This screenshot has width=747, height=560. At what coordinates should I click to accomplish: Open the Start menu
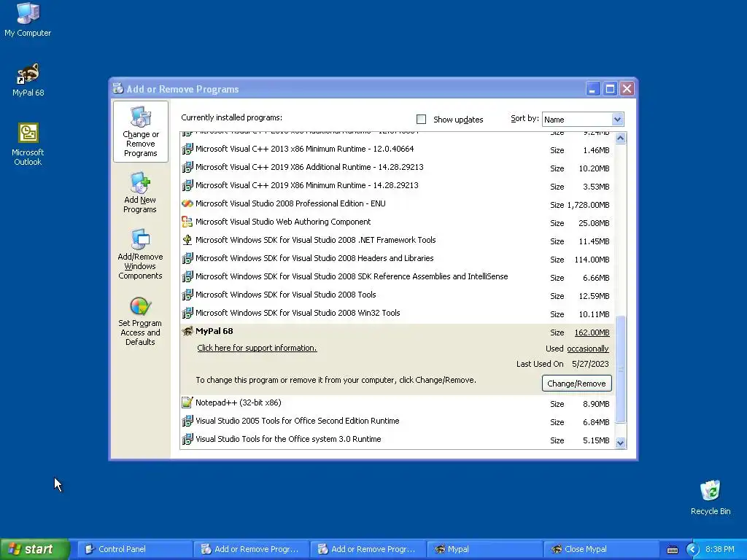pos(34,550)
